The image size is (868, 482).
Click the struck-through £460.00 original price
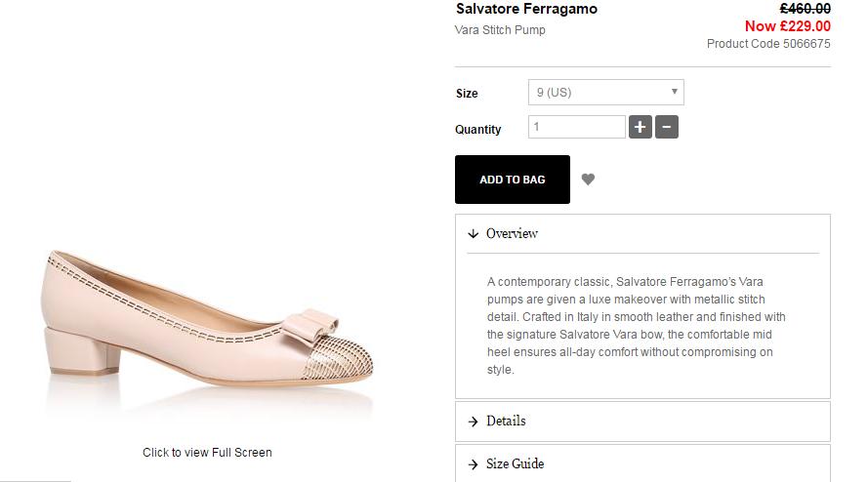pos(805,9)
